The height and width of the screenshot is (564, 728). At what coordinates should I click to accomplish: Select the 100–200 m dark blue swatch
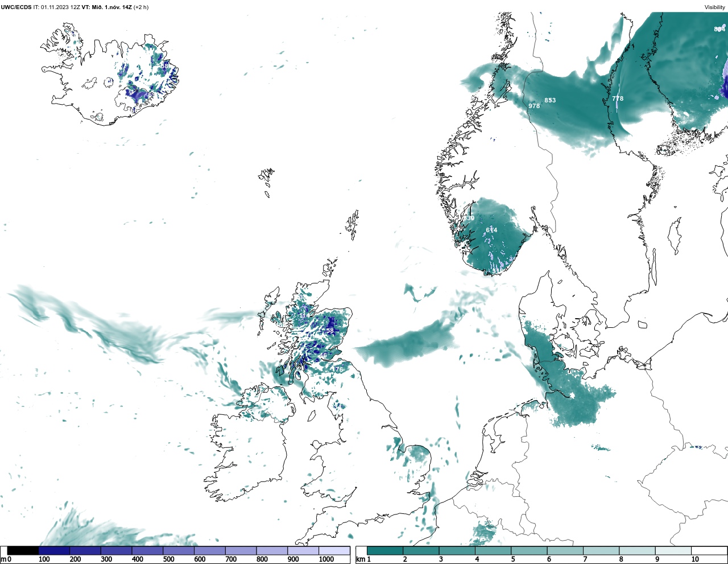[x=54, y=550]
